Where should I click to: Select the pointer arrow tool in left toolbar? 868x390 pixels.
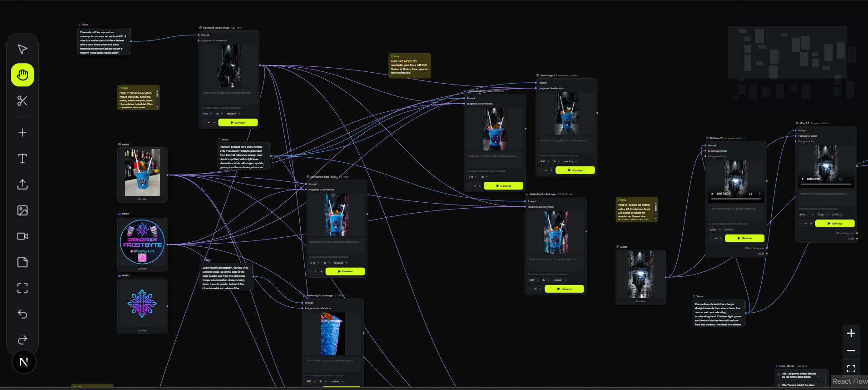pyautogui.click(x=22, y=49)
